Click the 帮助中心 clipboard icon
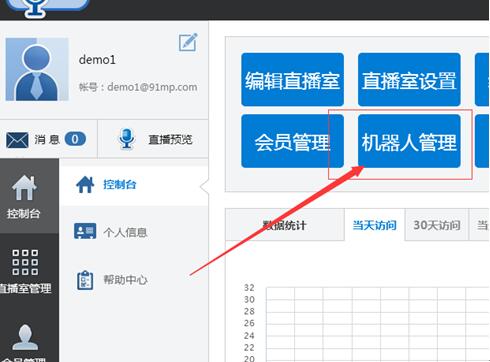The width and height of the screenshot is (490, 362). (x=85, y=280)
